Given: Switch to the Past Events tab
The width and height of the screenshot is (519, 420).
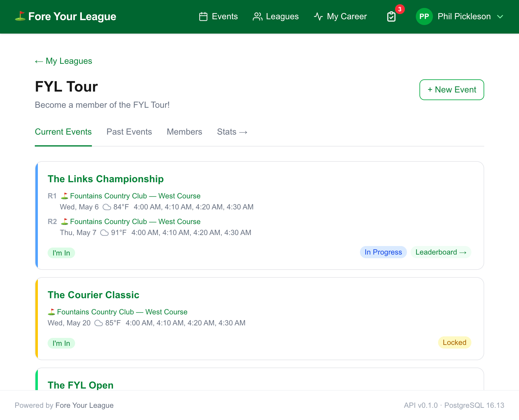Looking at the screenshot, I should click(129, 132).
